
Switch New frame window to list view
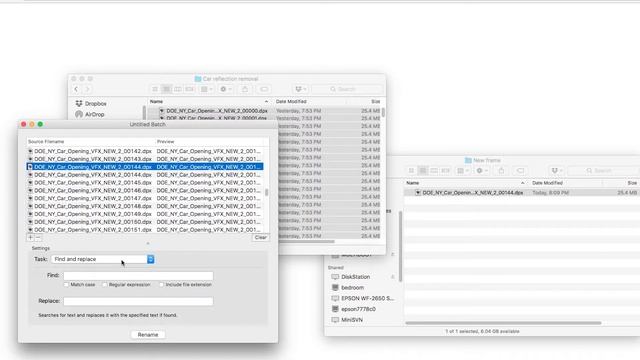click(423, 171)
